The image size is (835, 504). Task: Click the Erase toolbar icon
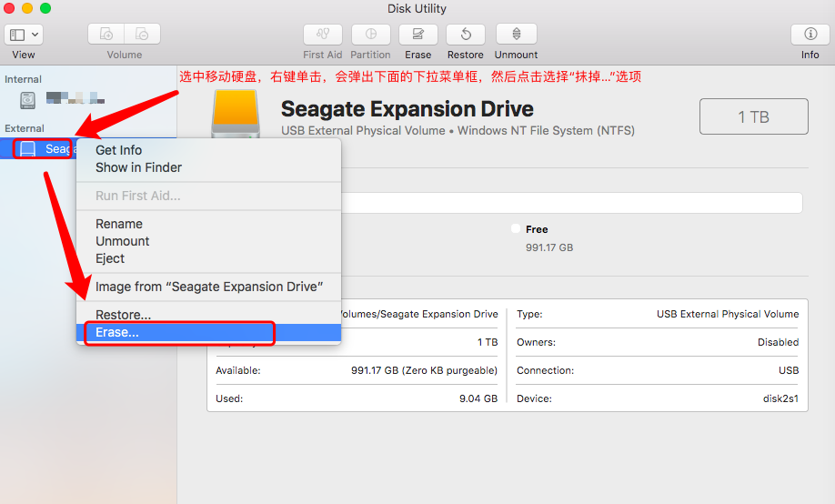coord(418,34)
